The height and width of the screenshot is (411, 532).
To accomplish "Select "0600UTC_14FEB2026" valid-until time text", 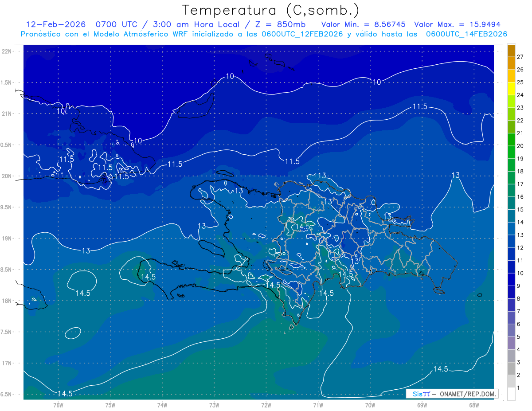I will point(466,34).
